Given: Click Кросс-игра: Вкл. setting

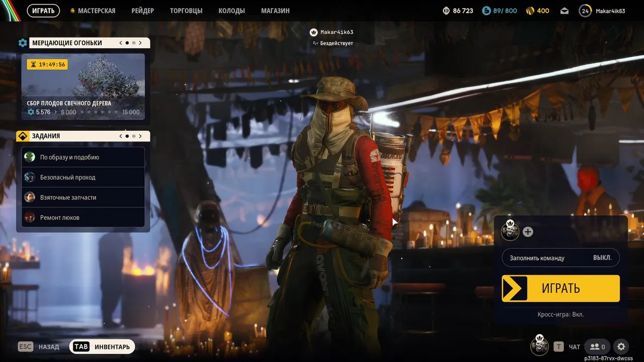Looking at the screenshot, I should click(560, 314).
